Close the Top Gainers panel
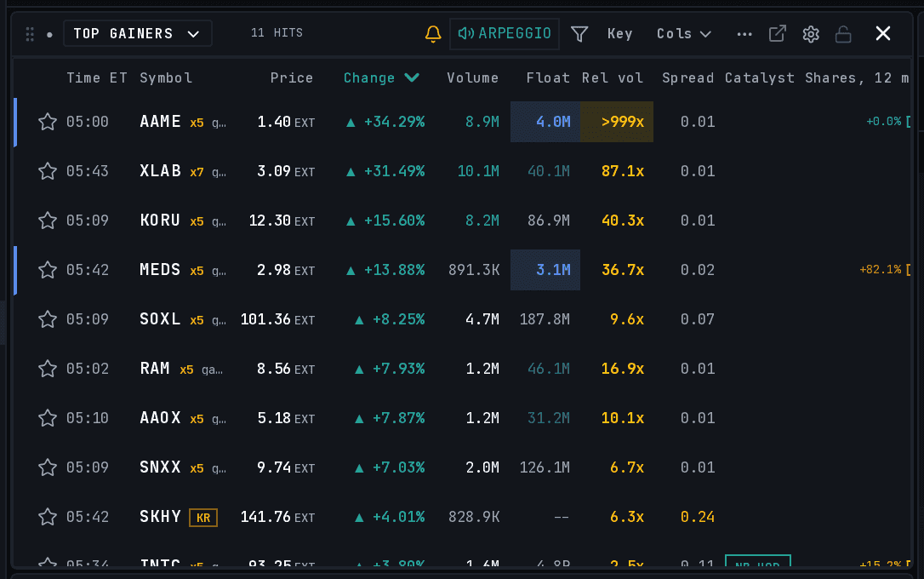924x579 pixels. 883,33
